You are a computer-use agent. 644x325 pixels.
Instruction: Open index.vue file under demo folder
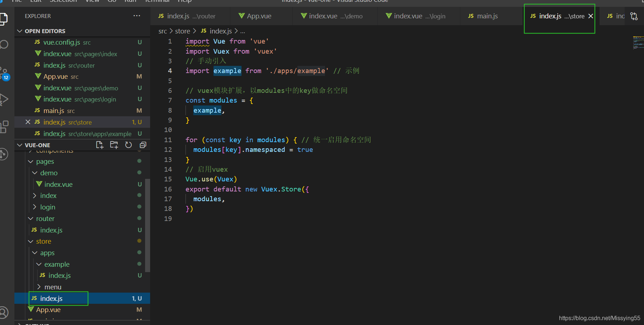point(82,185)
